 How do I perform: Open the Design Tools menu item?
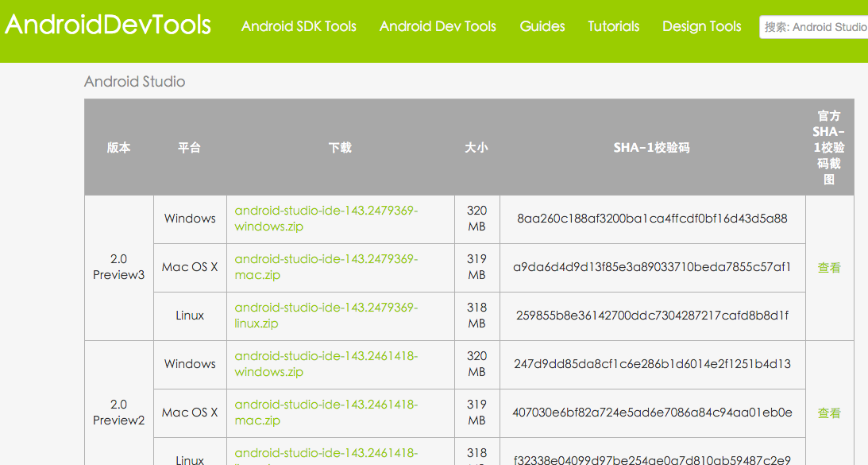702,26
